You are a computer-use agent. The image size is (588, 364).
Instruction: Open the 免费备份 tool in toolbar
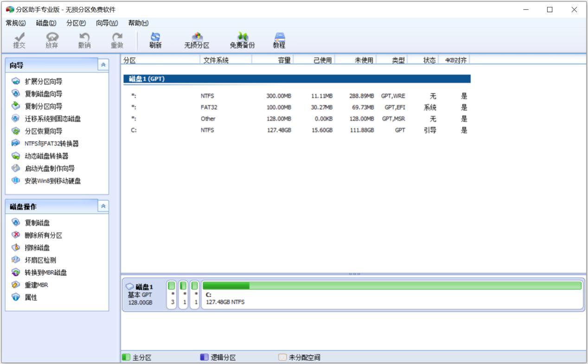[x=242, y=40]
